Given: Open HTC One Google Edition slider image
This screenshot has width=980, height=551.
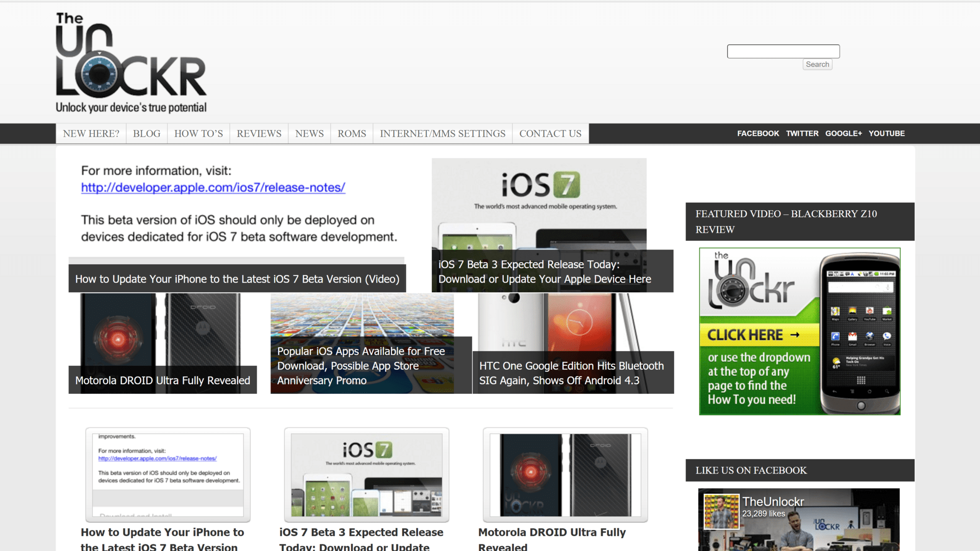Looking at the screenshot, I should [x=573, y=321].
